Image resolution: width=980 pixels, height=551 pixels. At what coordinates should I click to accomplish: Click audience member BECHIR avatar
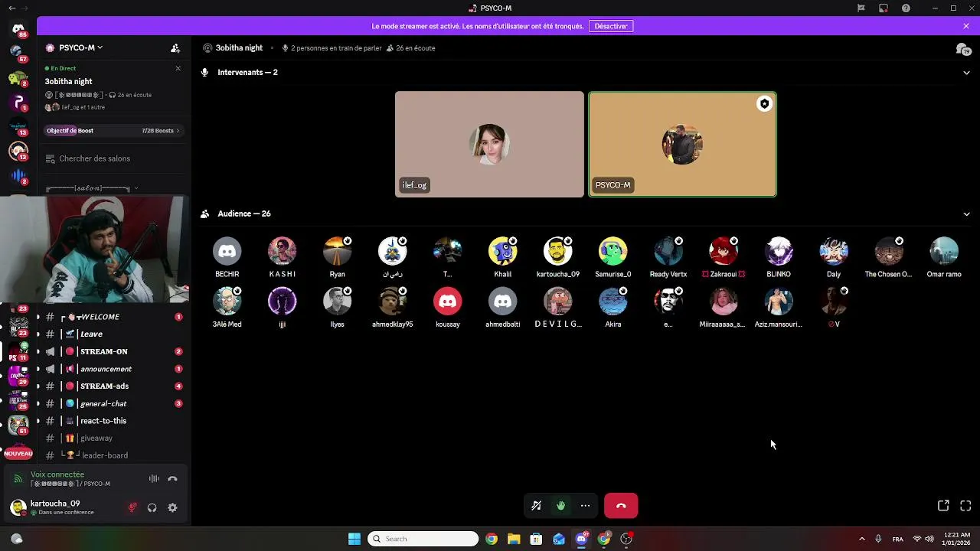(x=227, y=251)
